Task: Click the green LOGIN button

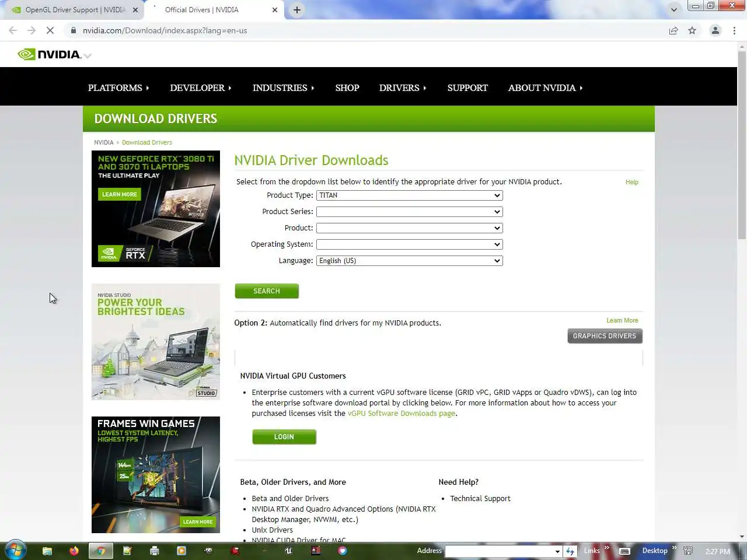Action: (284, 437)
